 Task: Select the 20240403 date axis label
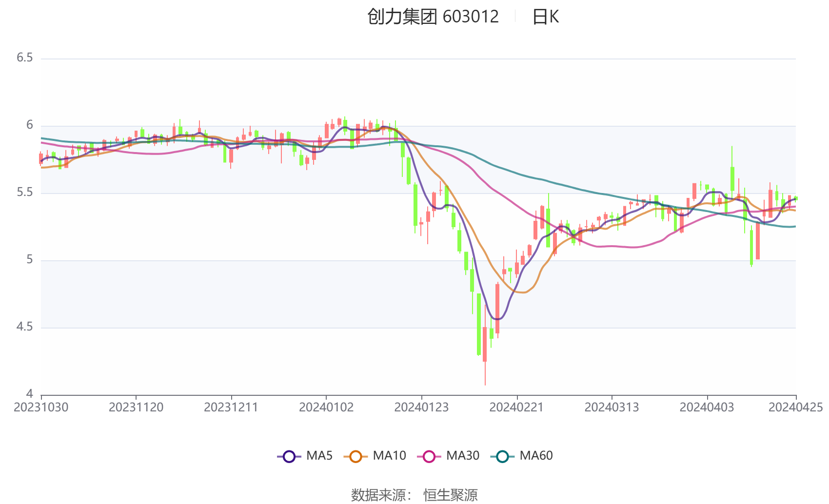coord(707,407)
